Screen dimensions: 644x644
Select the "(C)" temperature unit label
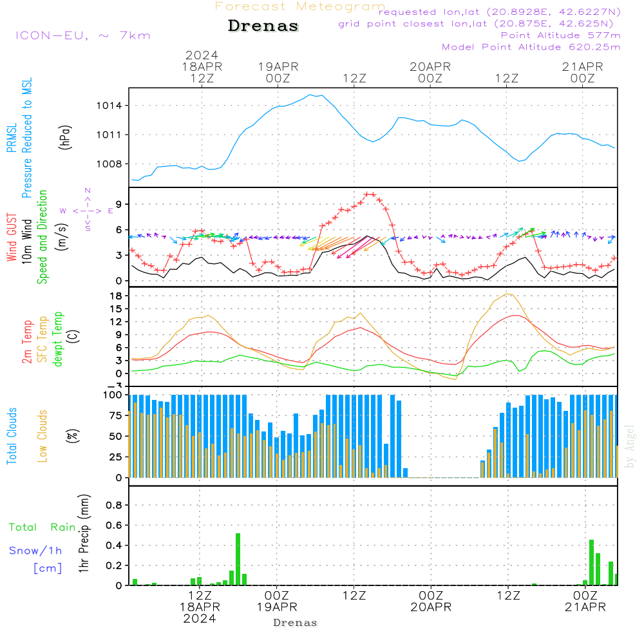pos(73,336)
